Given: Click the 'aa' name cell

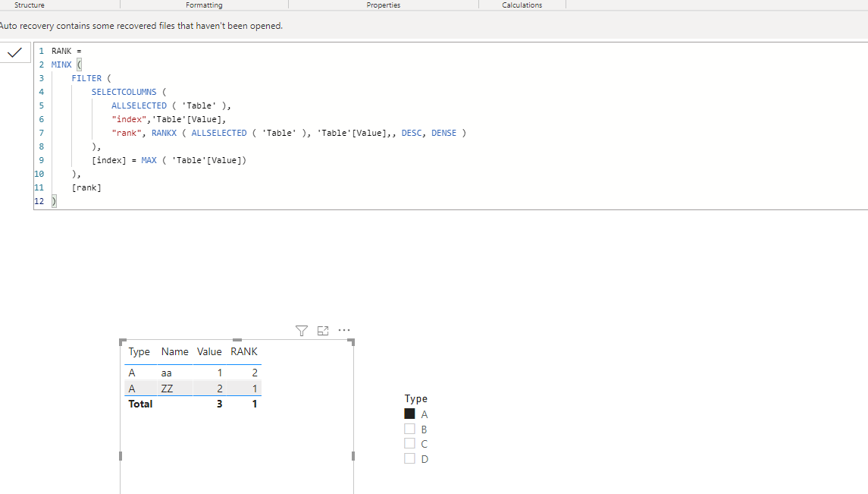Looking at the screenshot, I should click(x=167, y=373).
